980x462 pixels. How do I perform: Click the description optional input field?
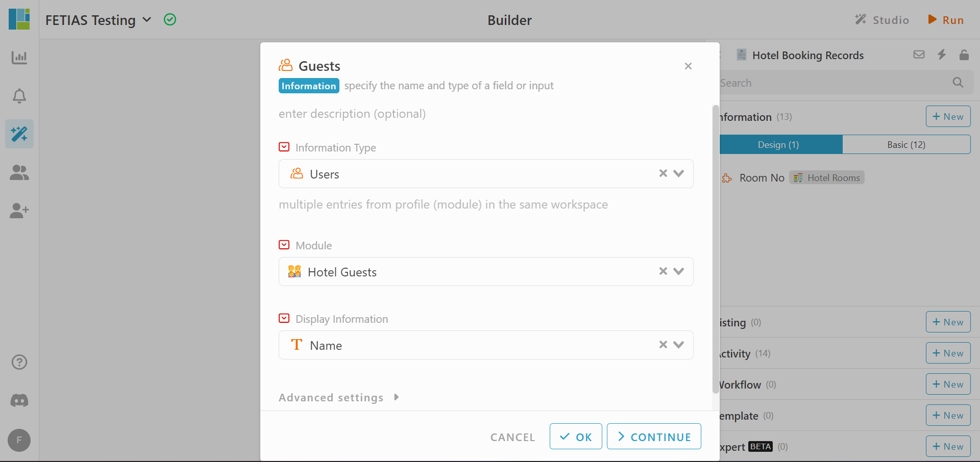(486, 114)
